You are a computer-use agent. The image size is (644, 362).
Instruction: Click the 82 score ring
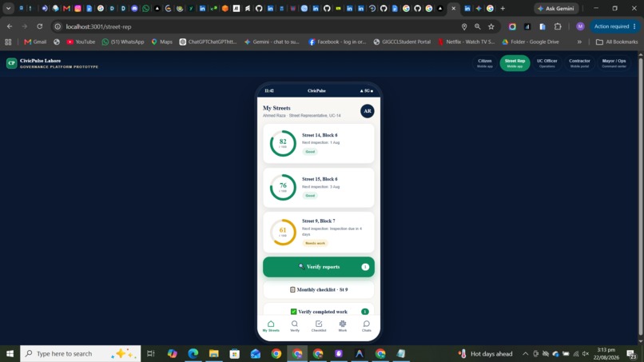[x=283, y=143]
